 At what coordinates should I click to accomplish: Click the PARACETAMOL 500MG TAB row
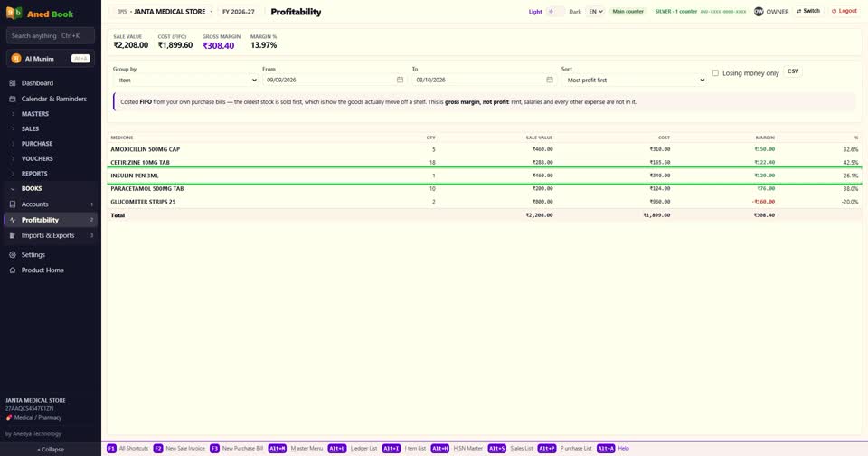pos(485,189)
